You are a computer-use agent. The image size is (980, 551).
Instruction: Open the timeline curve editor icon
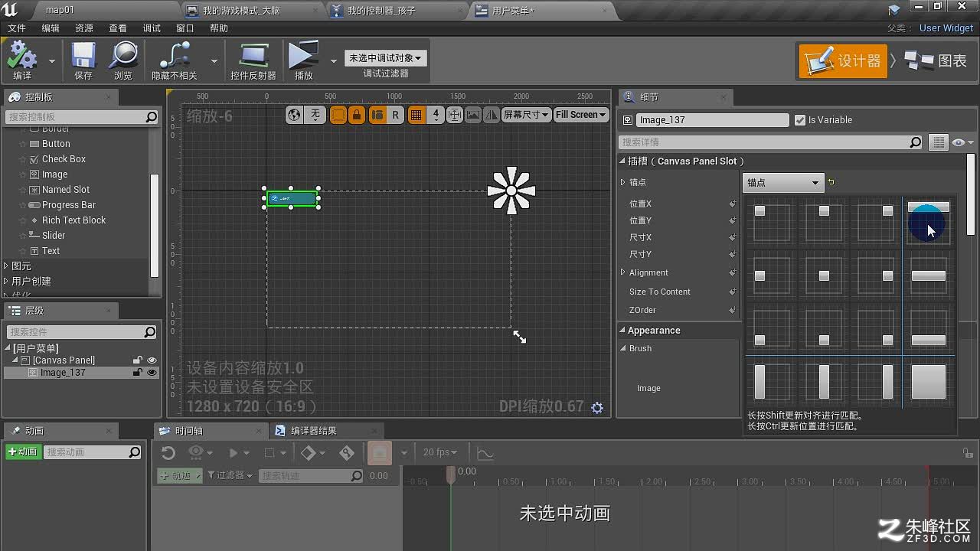485,453
